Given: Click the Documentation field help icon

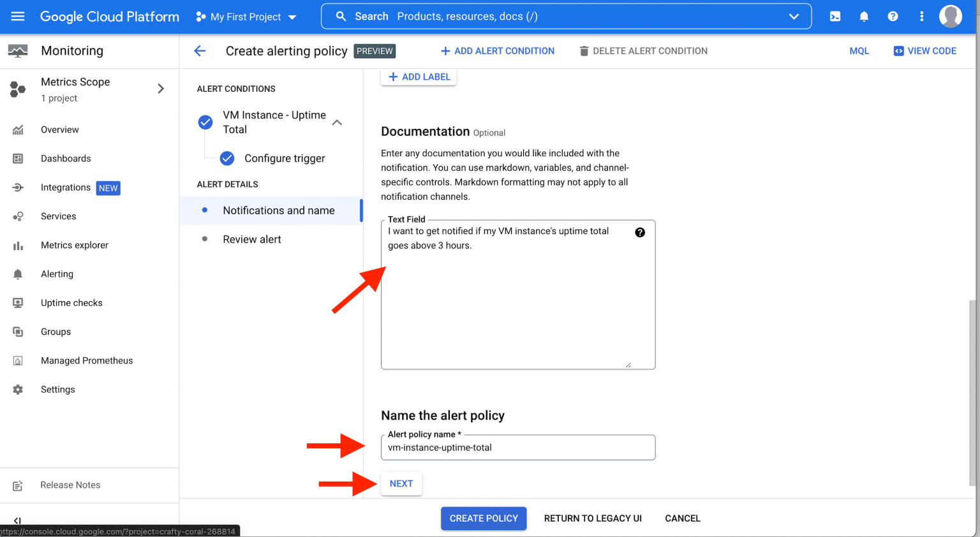Looking at the screenshot, I should [640, 232].
